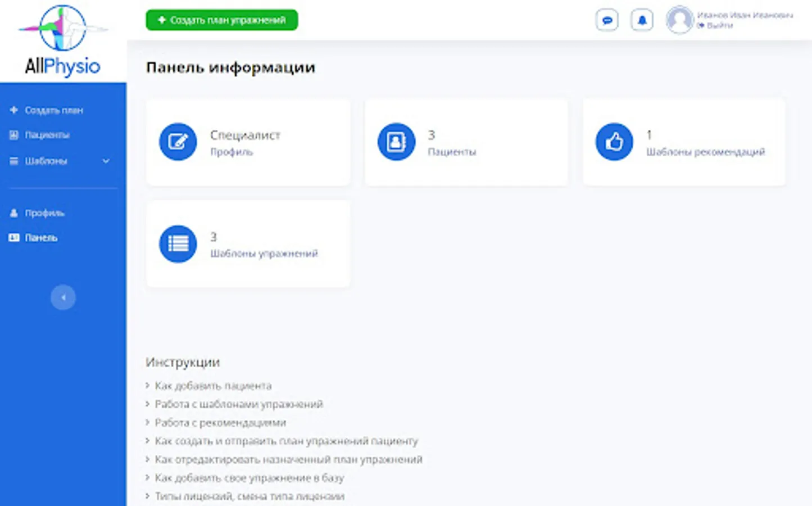Click the AllPhysio logo
Viewport: 812px width, 506px height.
pyautogui.click(x=62, y=41)
